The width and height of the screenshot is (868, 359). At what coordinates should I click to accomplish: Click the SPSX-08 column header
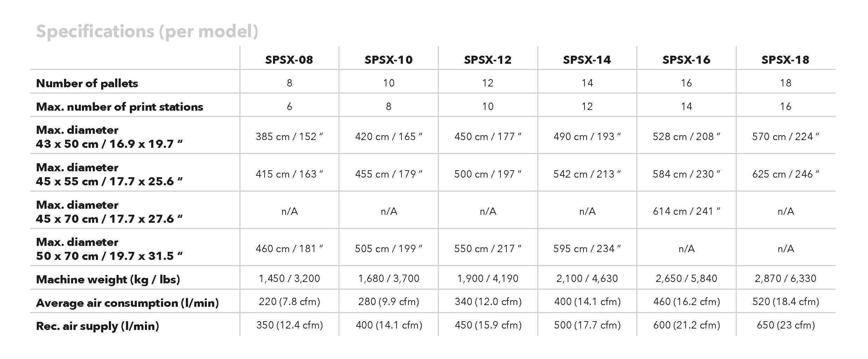(x=289, y=60)
